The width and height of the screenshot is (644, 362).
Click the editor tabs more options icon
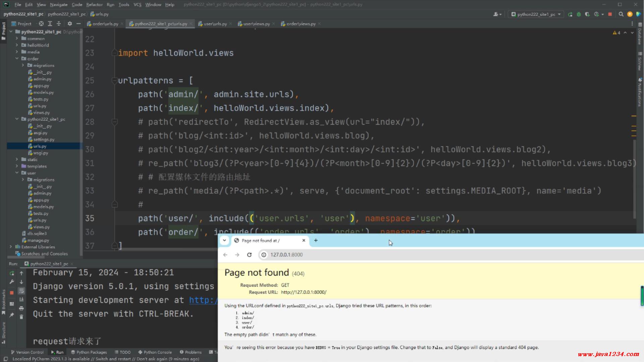[x=632, y=24]
